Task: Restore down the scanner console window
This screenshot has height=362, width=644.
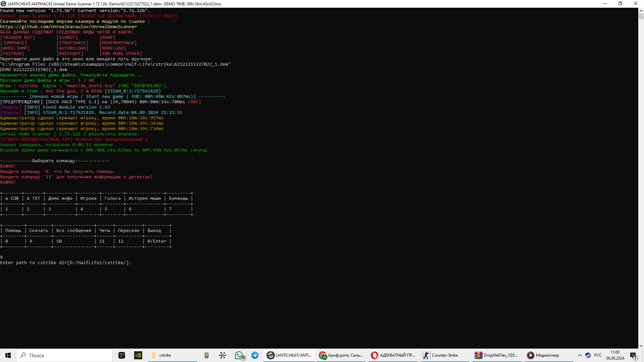Action: pyautogui.click(x=620, y=4)
